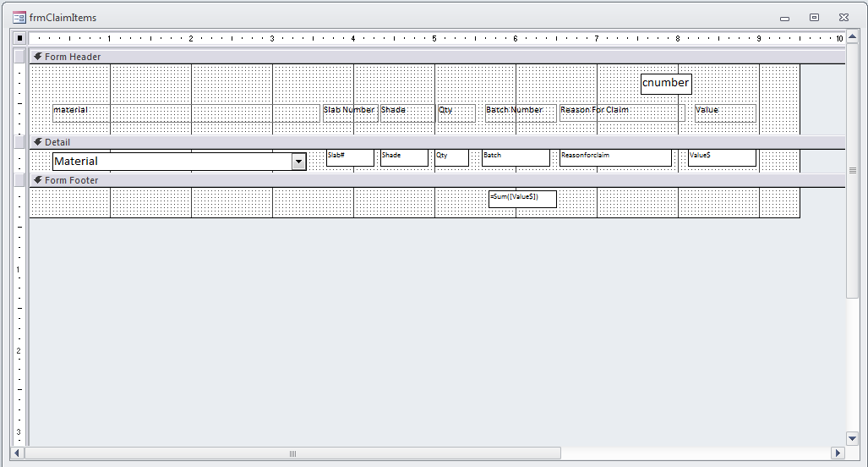Select the Form Header section bar

coord(437,57)
